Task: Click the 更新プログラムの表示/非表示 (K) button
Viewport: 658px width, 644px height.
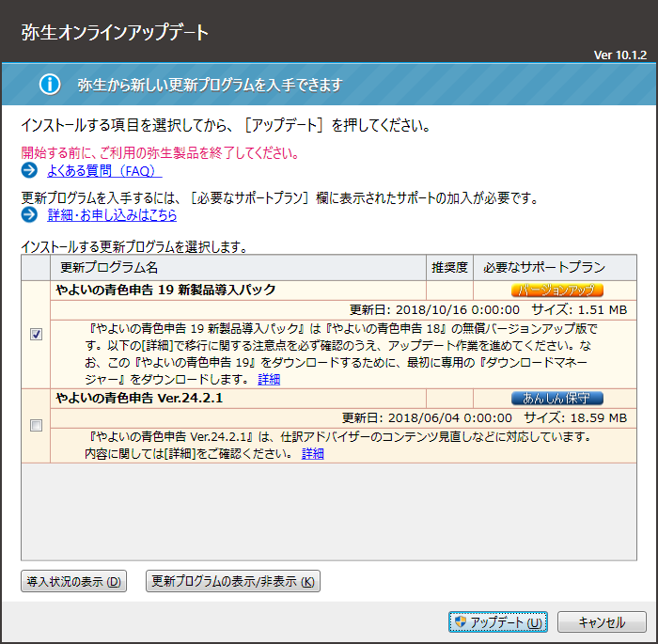Action: pos(233,581)
